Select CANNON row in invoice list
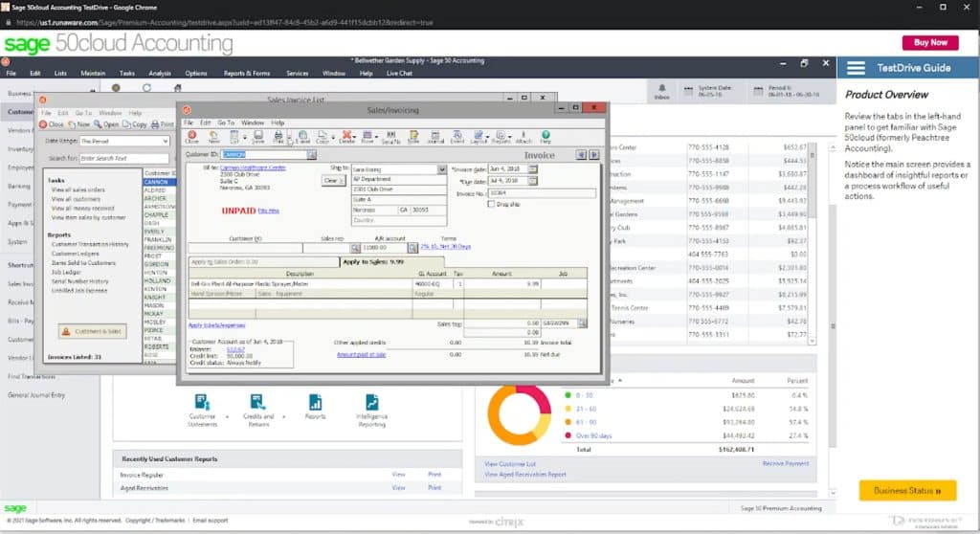This screenshot has width=980, height=534. point(160,182)
